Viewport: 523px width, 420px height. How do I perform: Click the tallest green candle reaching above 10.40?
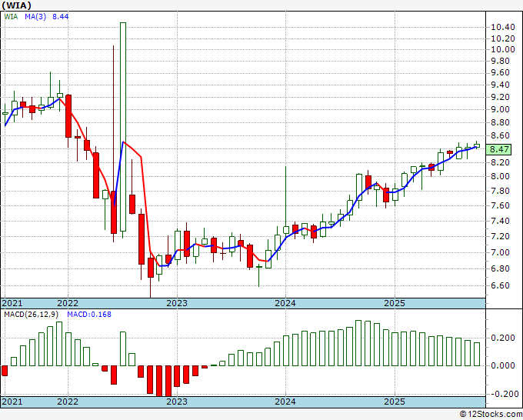[x=123, y=127]
